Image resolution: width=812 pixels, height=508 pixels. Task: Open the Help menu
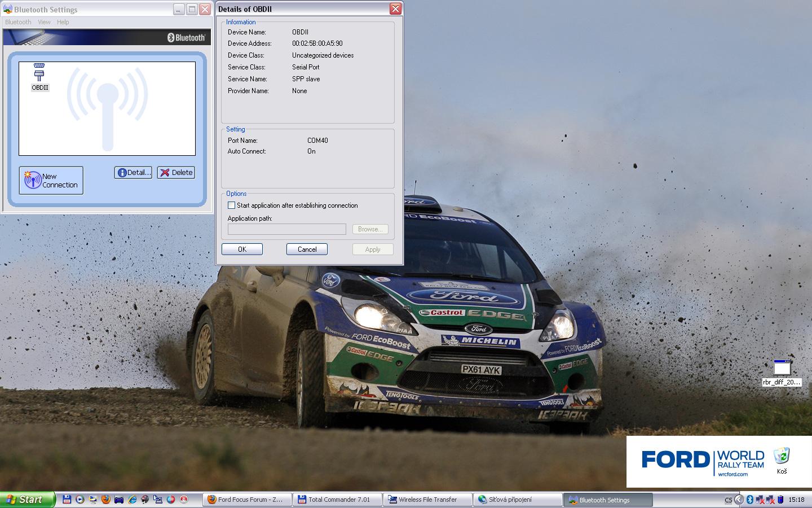[63, 22]
